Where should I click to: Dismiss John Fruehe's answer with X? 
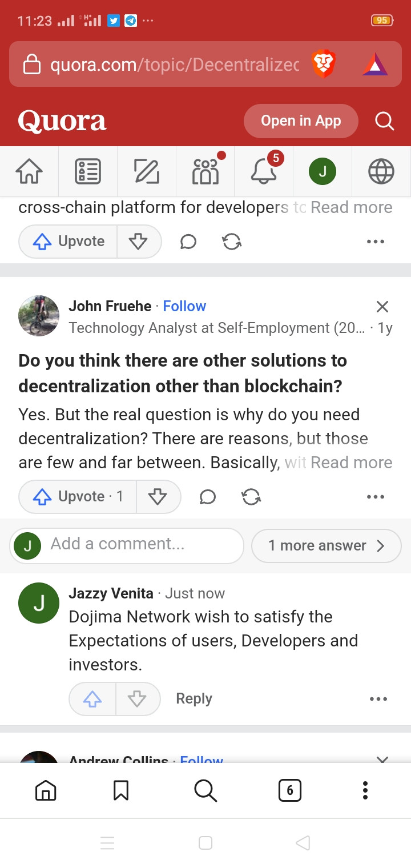[382, 307]
